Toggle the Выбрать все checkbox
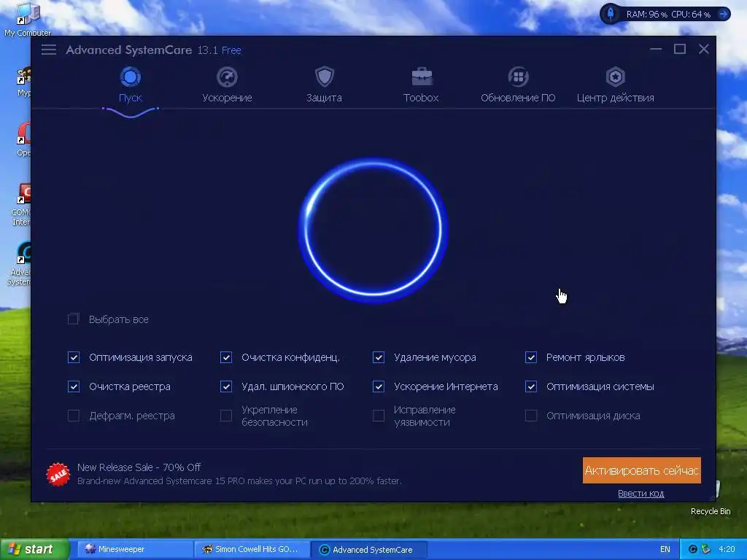This screenshot has width=747, height=560. coord(74,319)
